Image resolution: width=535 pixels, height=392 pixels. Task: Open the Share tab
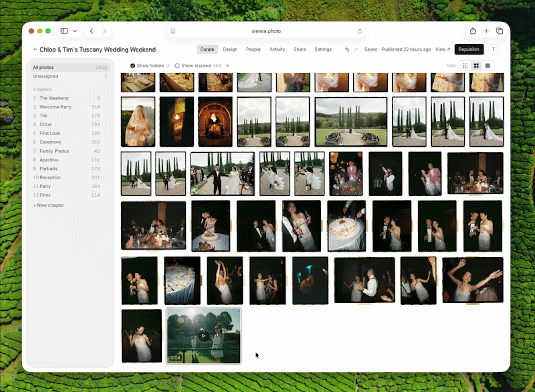pos(300,49)
